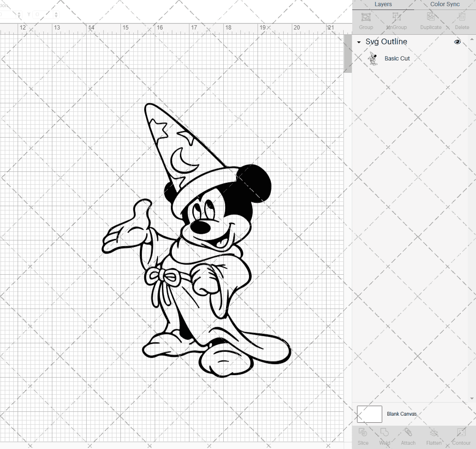Open the X position stepper up arrow
This screenshot has width=476, height=449.
coord(19,12)
